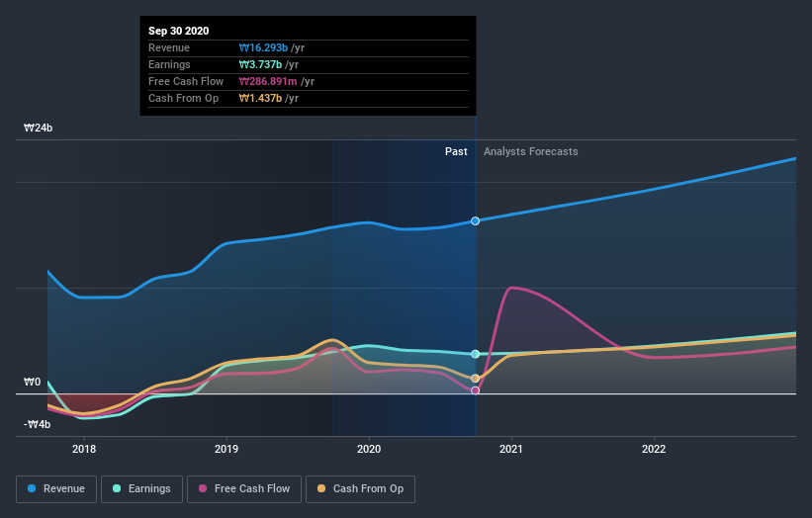The width and height of the screenshot is (812, 518).
Task: Click the blue Revenue legend dot
Action: pyautogui.click(x=32, y=488)
